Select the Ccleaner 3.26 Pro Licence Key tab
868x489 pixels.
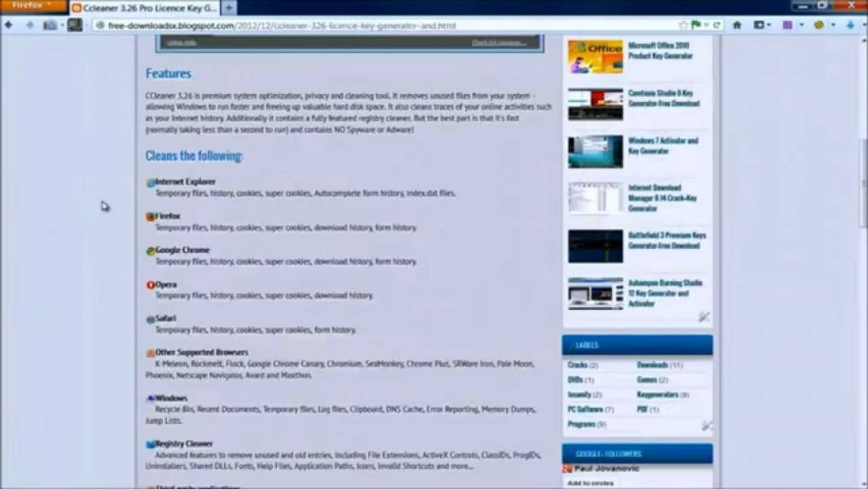pyautogui.click(x=140, y=8)
